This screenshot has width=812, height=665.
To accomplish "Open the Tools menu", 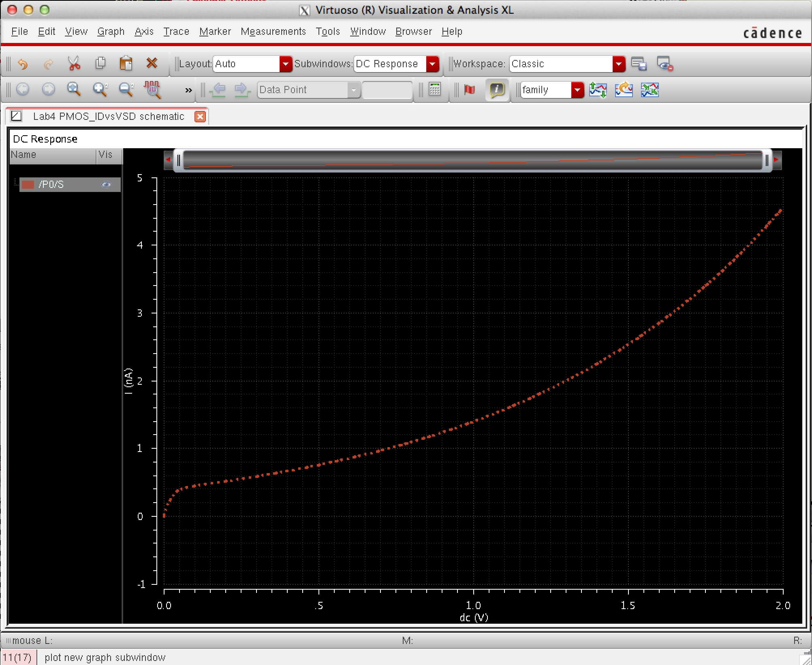I will point(328,31).
